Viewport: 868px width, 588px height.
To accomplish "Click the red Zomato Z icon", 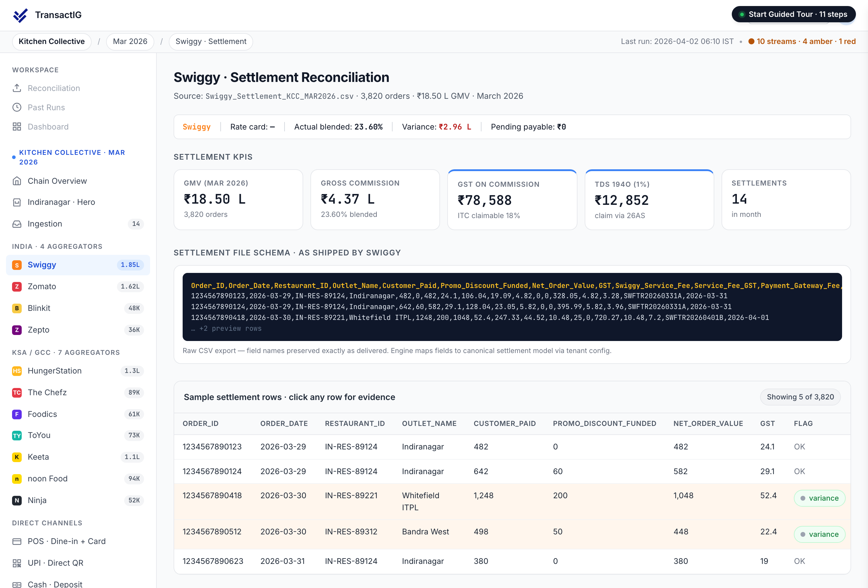I will (17, 287).
